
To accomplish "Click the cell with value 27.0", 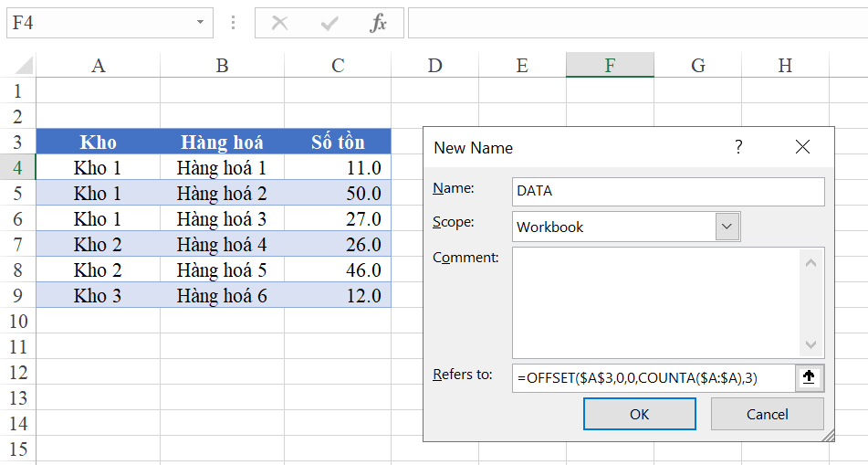I will tap(338, 218).
